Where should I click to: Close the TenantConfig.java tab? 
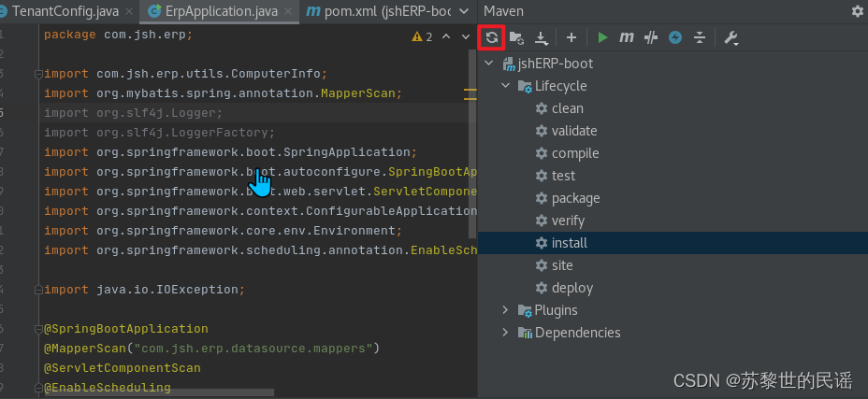click(129, 11)
